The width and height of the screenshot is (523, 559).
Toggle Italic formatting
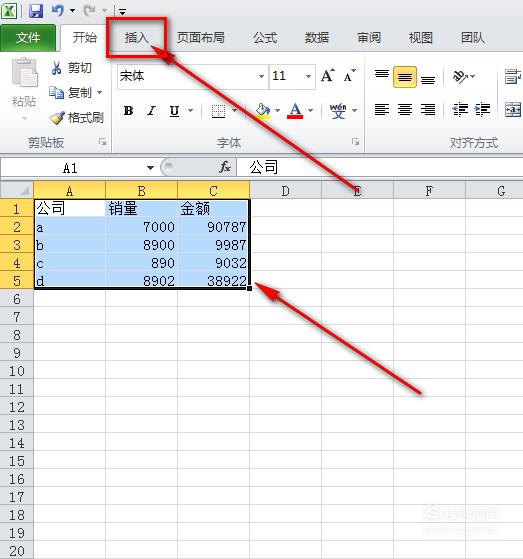pyautogui.click(x=152, y=111)
